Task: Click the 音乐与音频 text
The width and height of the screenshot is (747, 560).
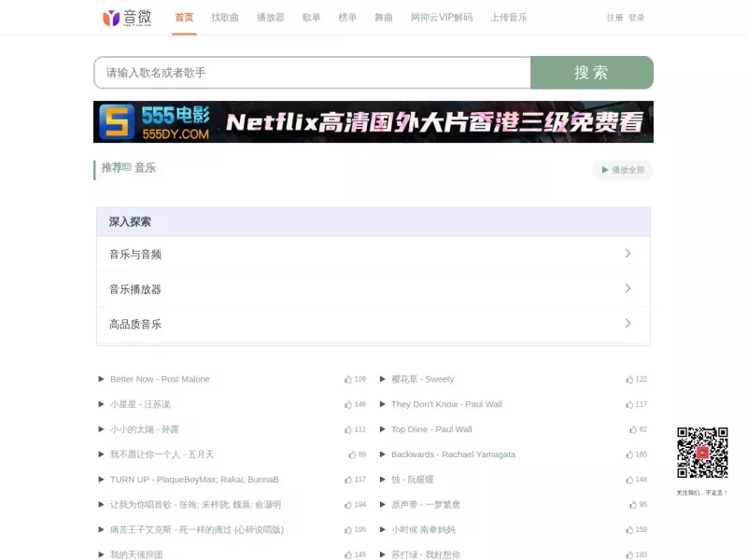Action: click(x=135, y=254)
